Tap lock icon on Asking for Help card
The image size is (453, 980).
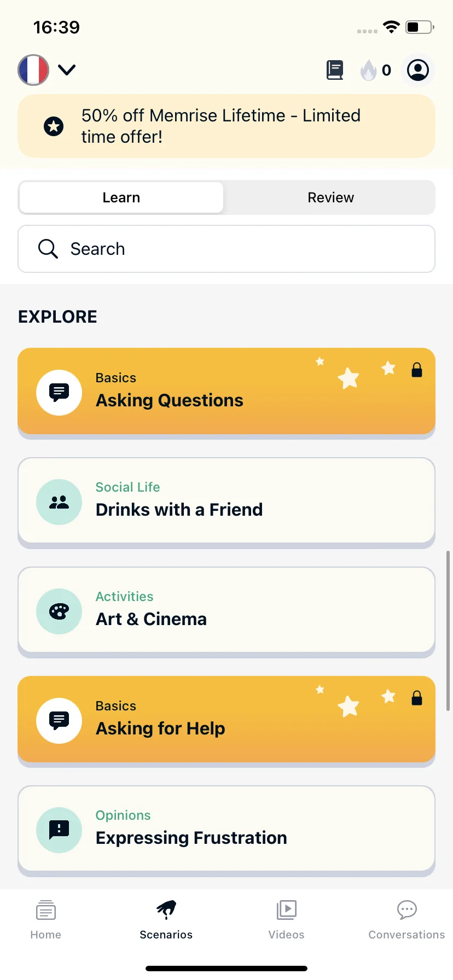[417, 698]
